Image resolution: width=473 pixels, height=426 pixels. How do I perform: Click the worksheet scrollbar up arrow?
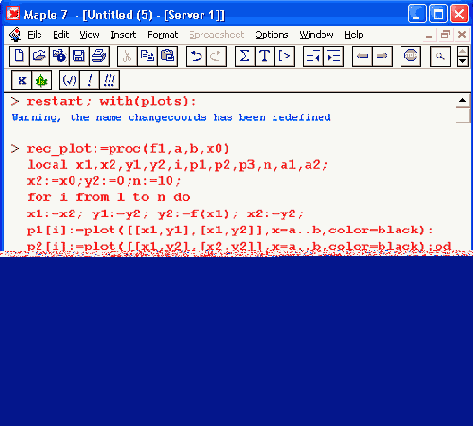pyautogui.click(x=462, y=101)
